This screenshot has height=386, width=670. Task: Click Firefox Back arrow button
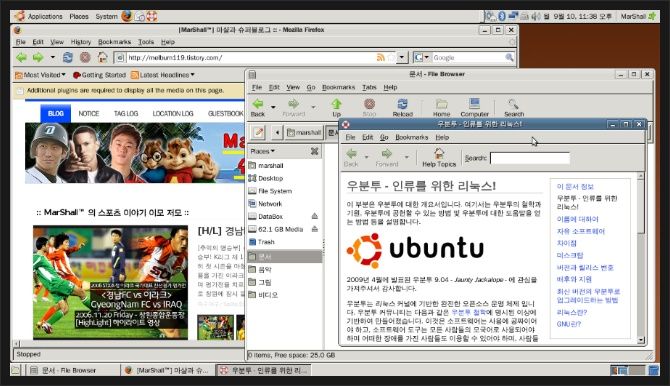point(21,57)
